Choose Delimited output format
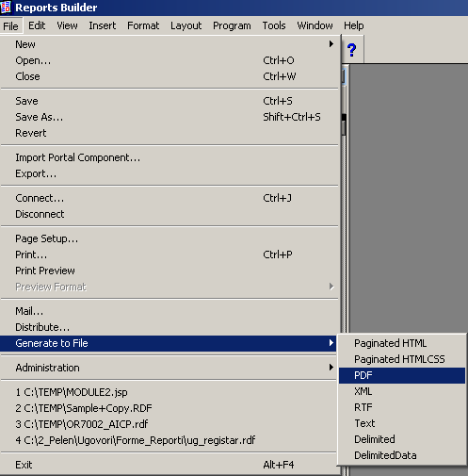The width and height of the screenshot is (468, 476). click(x=402, y=439)
